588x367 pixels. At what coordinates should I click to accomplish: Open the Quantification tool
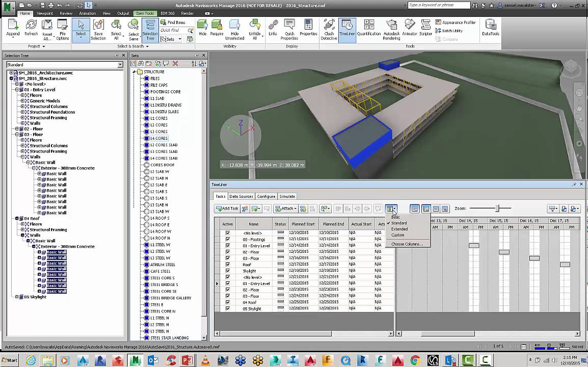click(x=368, y=28)
